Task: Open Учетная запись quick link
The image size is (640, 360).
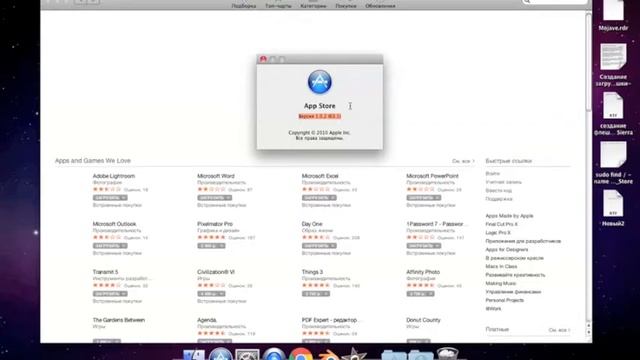Action: (x=503, y=182)
